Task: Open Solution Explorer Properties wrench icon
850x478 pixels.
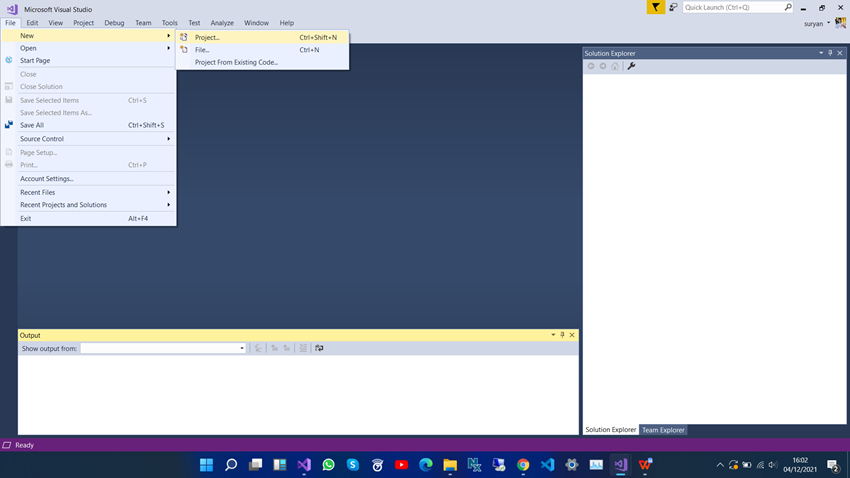Action: point(631,66)
